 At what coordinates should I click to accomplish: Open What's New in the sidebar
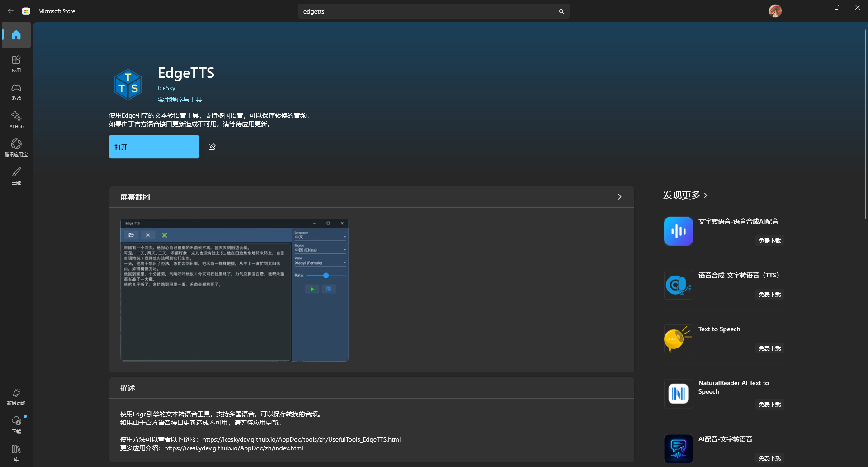coord(16,396)
